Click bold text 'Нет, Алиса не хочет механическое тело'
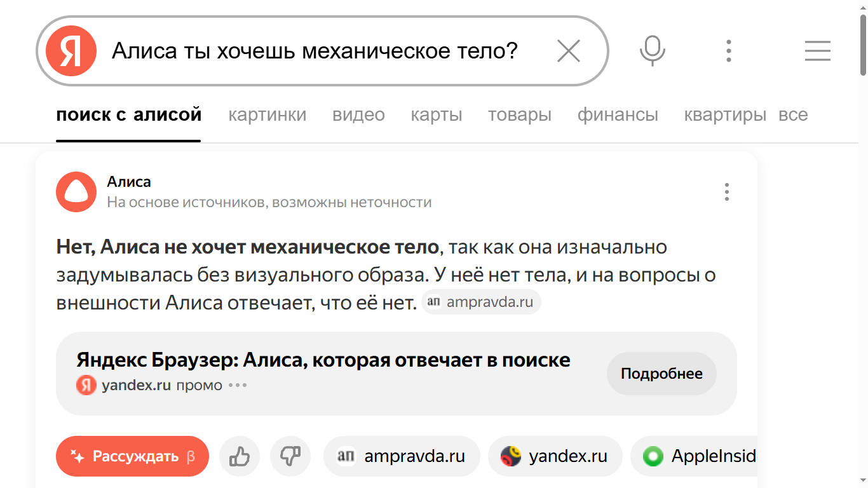The width and height of the screenshot is (868, 488). [248, 247]
